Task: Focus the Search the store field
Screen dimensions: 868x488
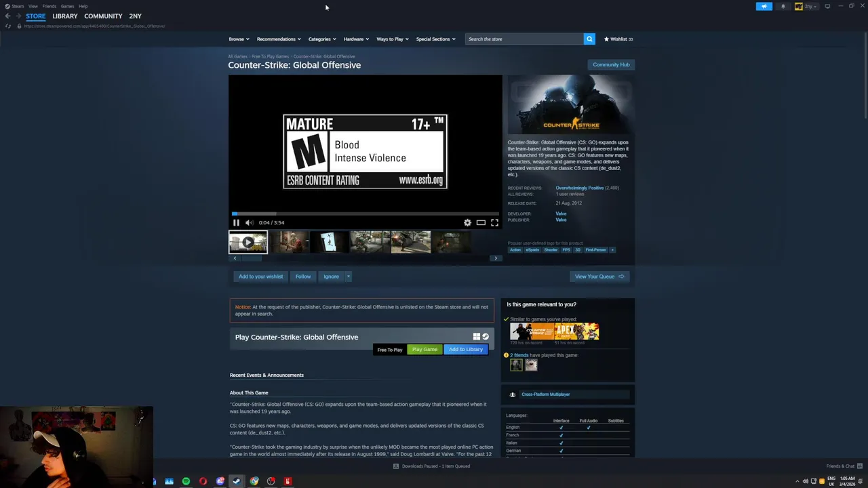Action: (524, 39)
